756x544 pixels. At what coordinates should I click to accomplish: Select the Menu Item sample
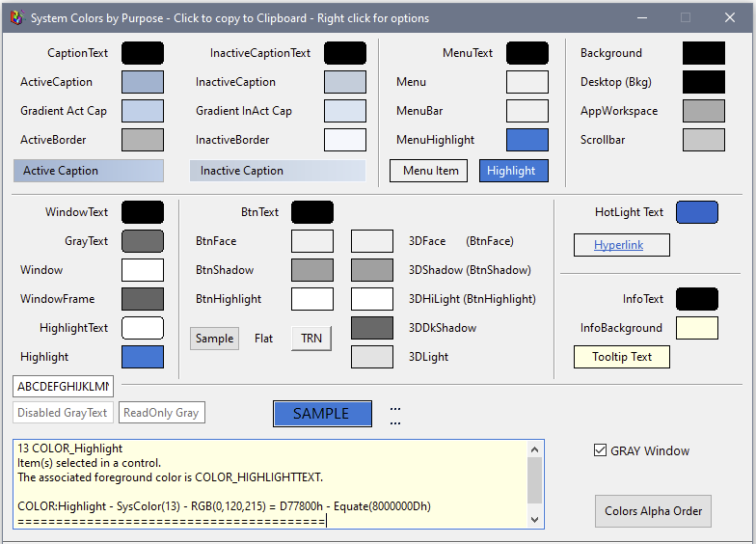pyautogui.click(x=428, y=171)
